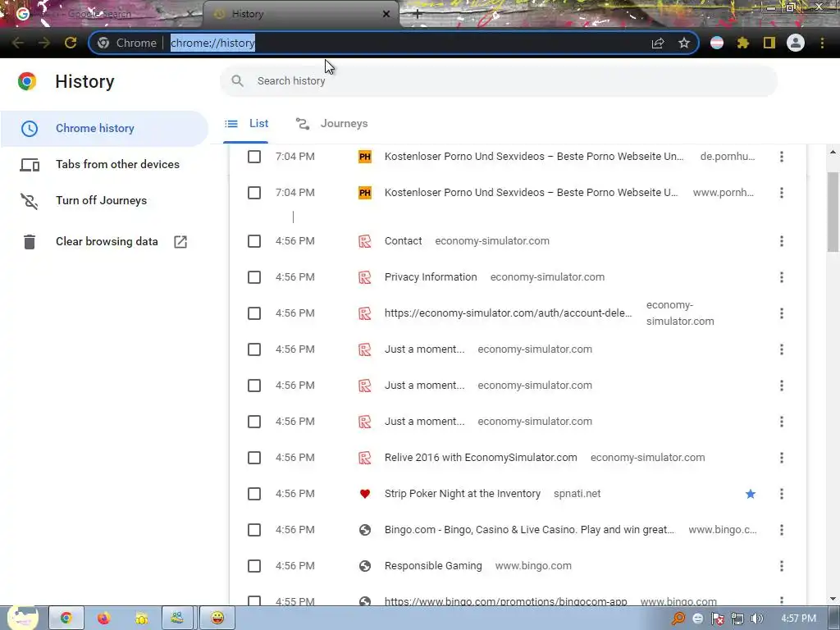Click the striped extension icon in toolbar
The height and width of the screenshot is (630, 840).
coord(717,43)
